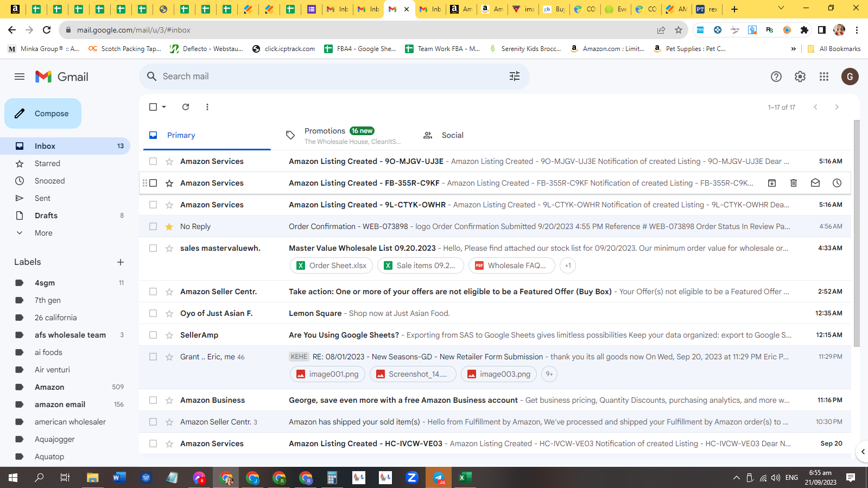
Task: Refresh the inbox message list
Action: pos(186,107)
